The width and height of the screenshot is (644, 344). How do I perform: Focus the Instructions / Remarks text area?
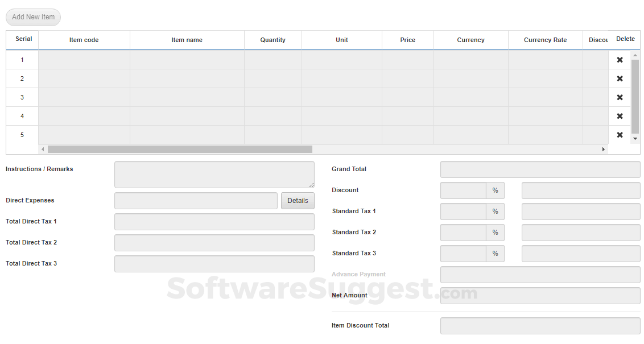(214, 175)
